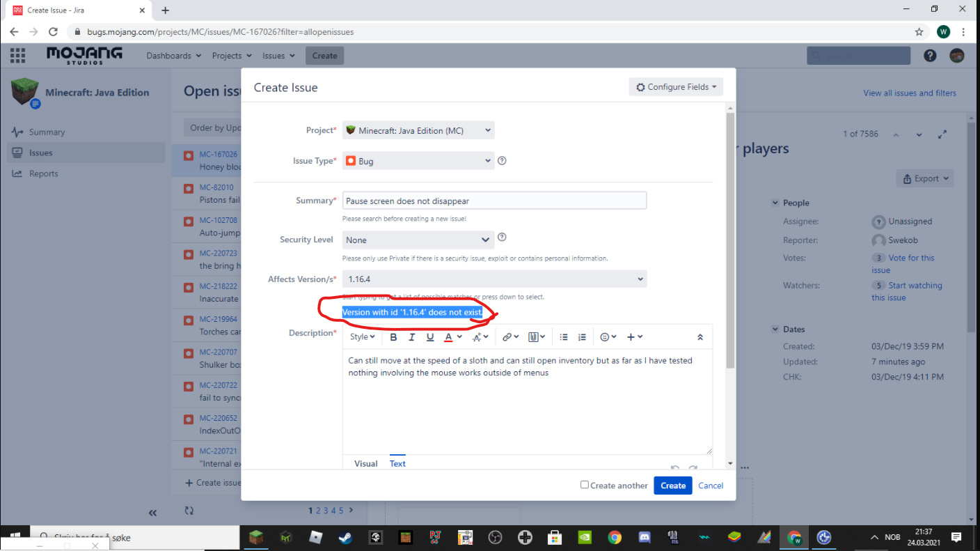The height and width of the screenshot is (551, 980).
Task: Click Create in the top navigation bar
Action: pyautogui.click(x=324, y=56)
